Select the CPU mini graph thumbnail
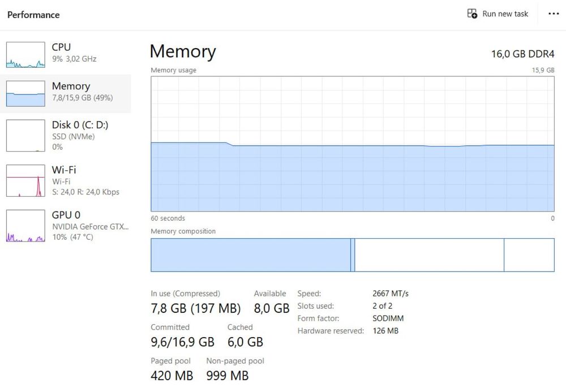This screenshot has height=392, width=566. pos(25,55)
